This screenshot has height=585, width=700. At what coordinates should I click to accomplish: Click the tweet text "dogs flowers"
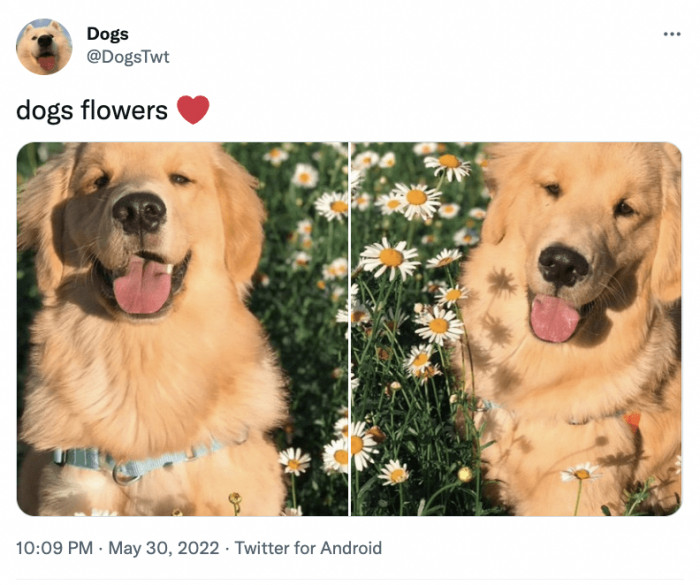coord(92,110)
